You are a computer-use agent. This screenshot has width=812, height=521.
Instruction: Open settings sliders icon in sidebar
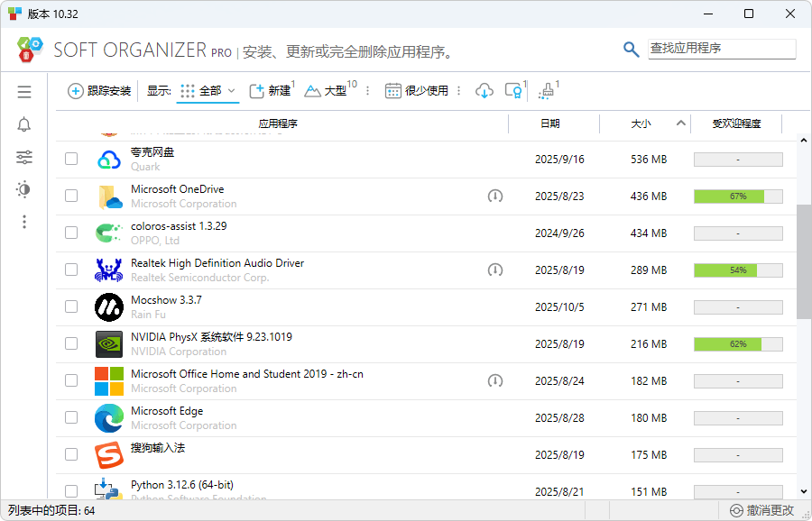[24, 157]
